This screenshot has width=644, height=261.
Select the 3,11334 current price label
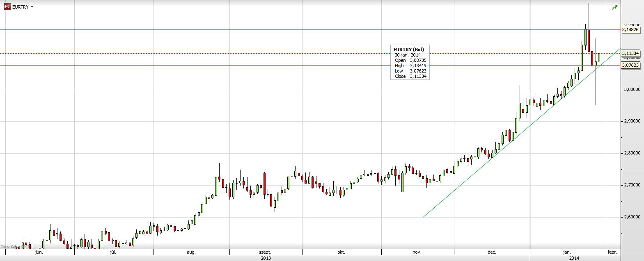[x=630, y=53]
